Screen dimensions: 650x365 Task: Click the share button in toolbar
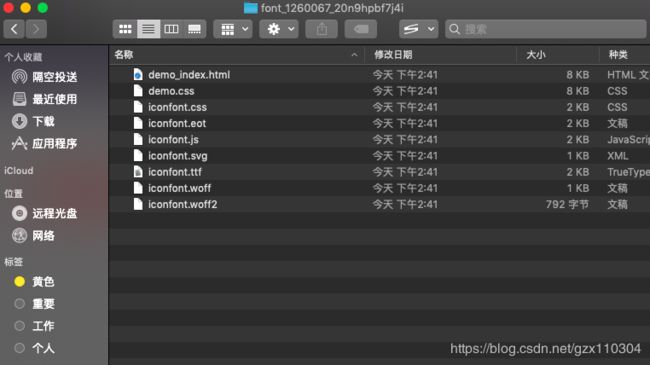tap(322, 29)
